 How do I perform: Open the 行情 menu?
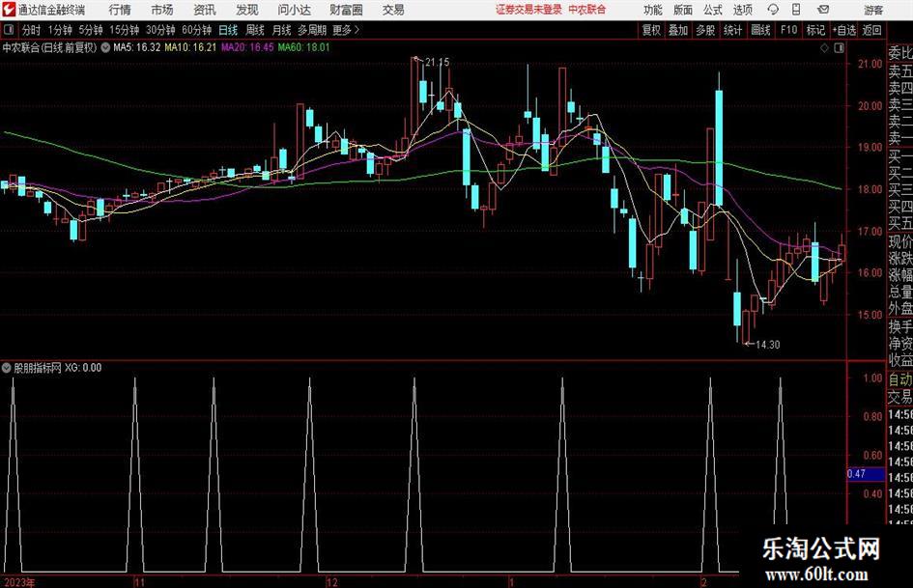(120, 10)
